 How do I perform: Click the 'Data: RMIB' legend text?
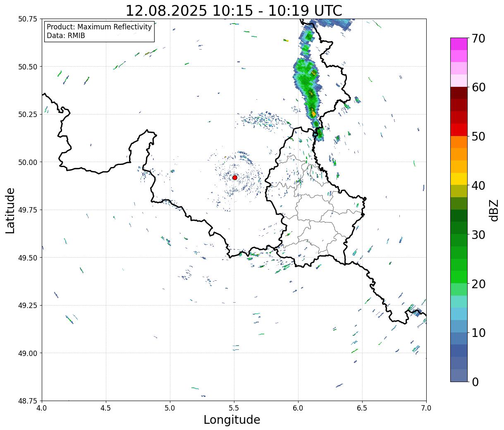click(x=66, y=36)
